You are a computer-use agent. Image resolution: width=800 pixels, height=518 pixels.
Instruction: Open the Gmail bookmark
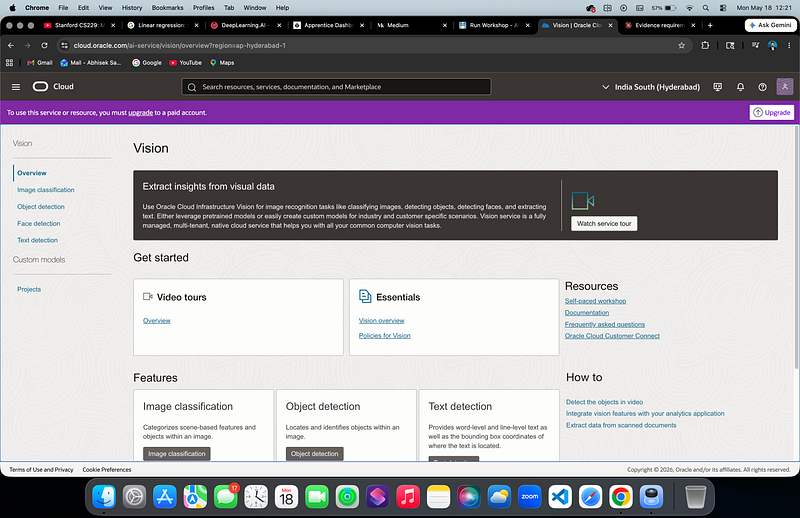tap(40, 63)
